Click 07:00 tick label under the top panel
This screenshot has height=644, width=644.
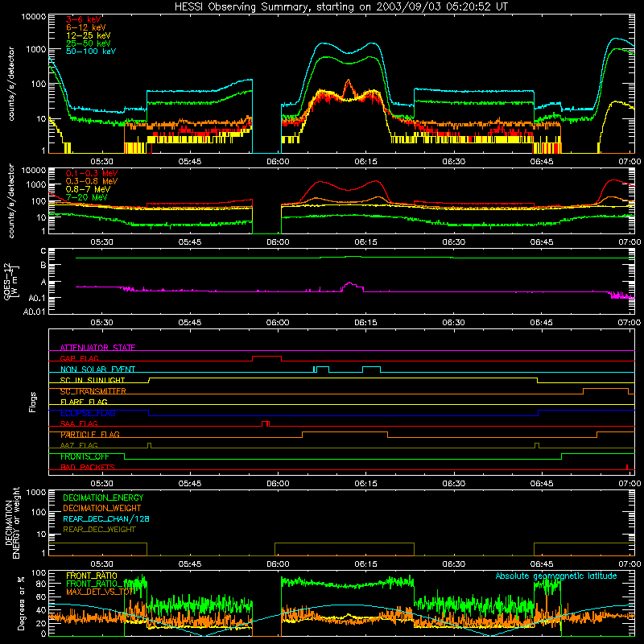click(630, 162)
